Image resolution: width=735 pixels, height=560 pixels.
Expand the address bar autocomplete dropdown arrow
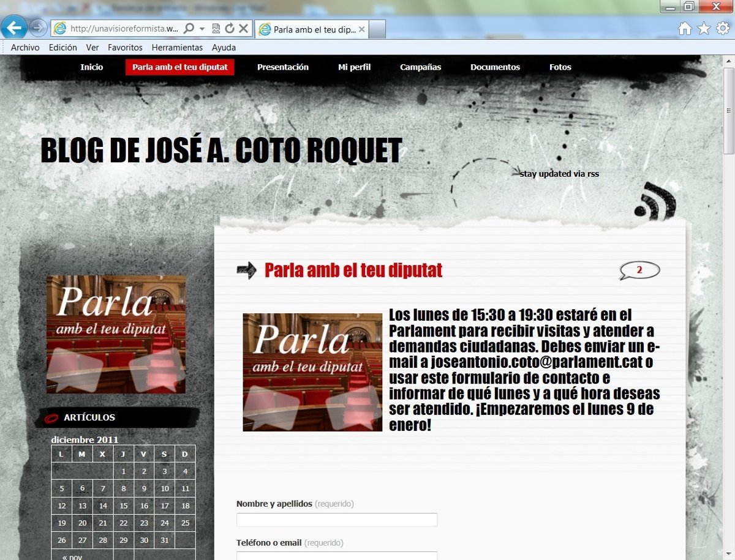click(202, 29)
